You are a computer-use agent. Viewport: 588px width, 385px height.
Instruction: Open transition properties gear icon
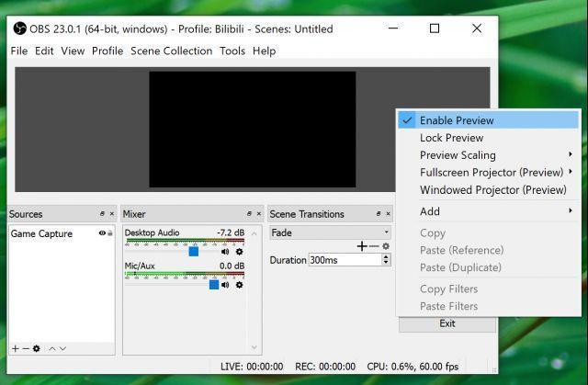click(x=386, y=246)
